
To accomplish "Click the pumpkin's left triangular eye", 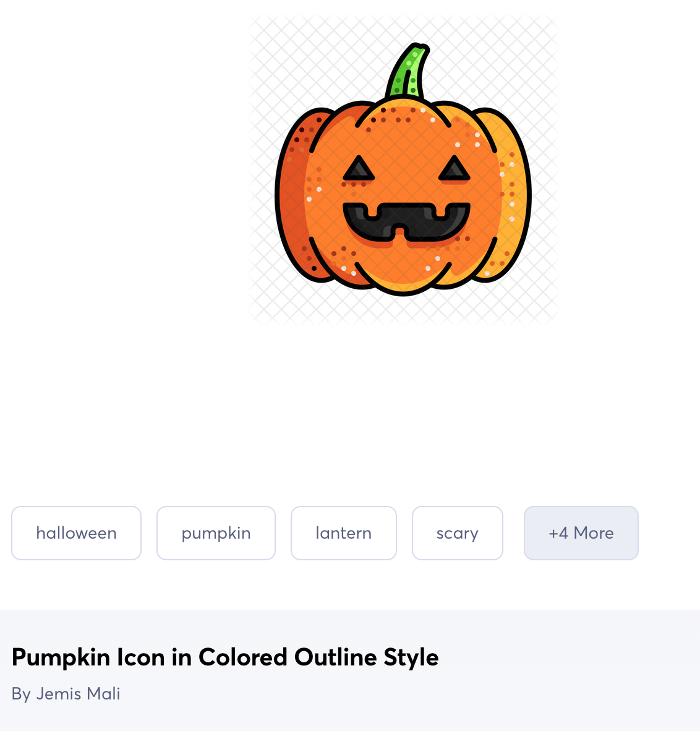I will pos(359,169).
